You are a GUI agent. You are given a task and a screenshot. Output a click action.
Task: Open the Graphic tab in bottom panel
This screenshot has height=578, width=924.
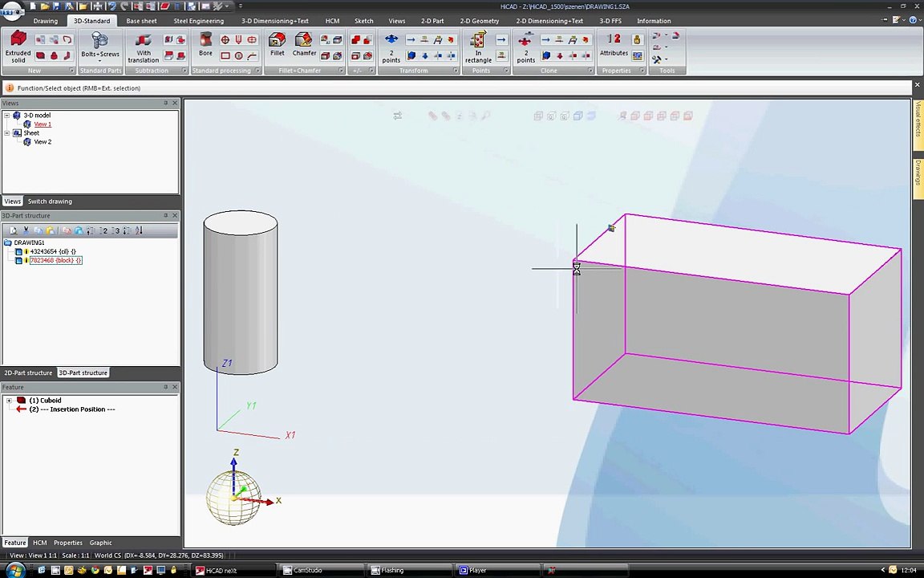101,543
